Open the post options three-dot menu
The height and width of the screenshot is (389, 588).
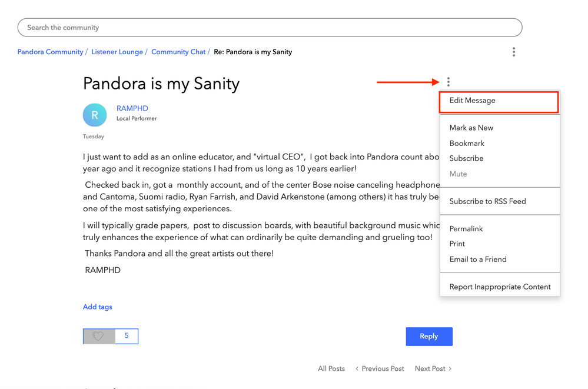point(449,82)
